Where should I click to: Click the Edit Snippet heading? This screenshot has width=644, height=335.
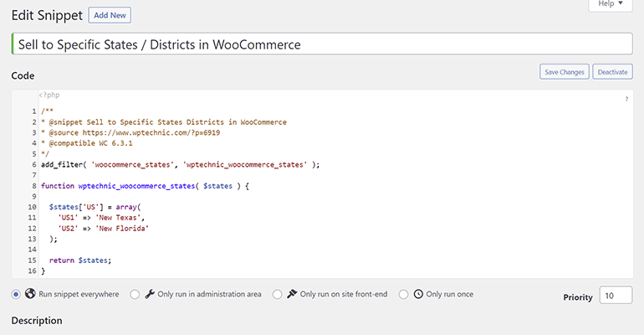point(47,15)
